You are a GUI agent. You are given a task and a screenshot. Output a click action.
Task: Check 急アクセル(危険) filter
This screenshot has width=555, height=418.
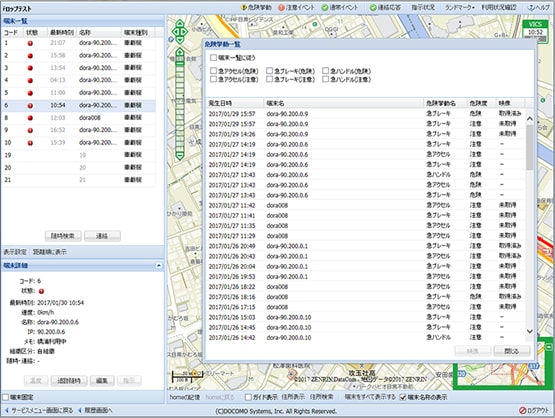point(213,70)
